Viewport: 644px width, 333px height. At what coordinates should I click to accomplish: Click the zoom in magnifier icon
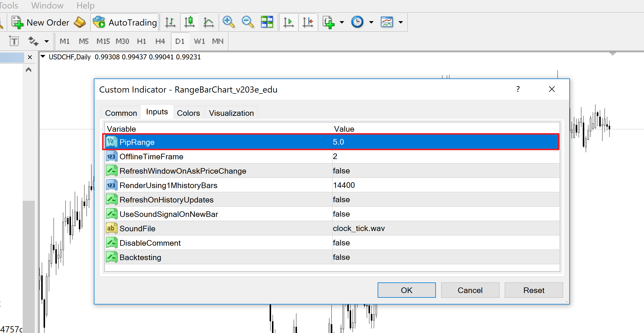click(228, 22)
